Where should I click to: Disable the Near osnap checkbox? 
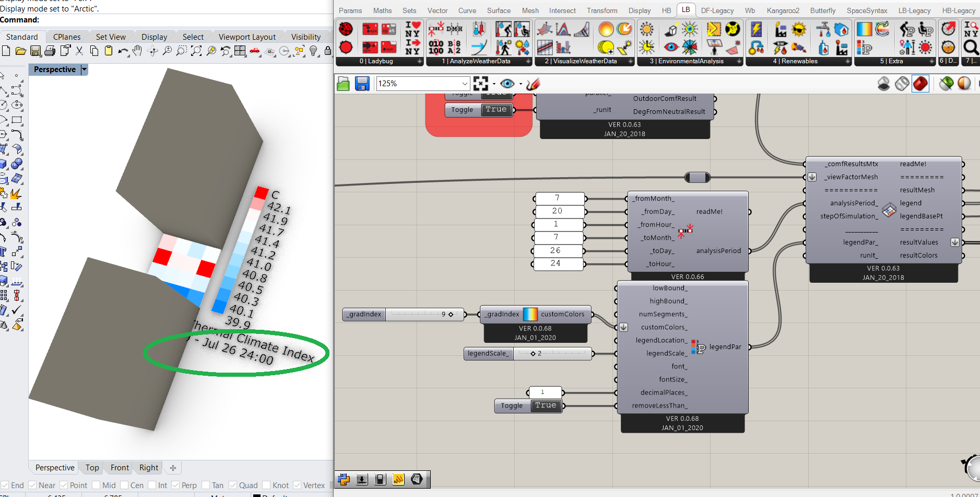(32, 486)
